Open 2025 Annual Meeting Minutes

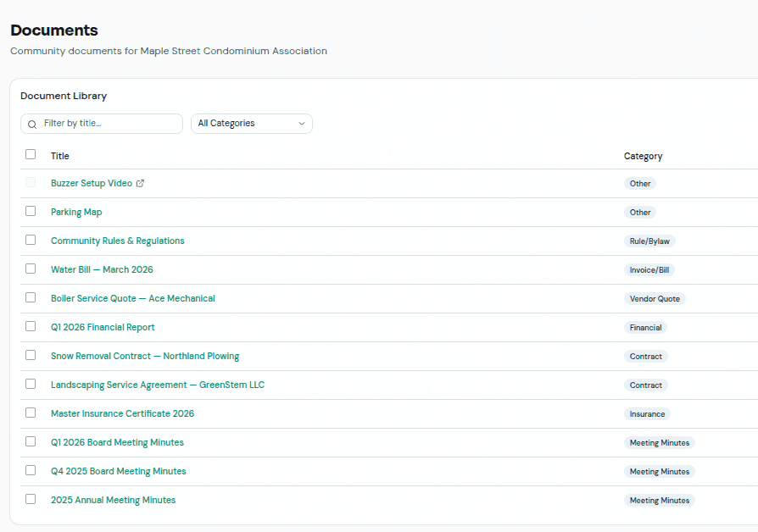pos(113,500)
